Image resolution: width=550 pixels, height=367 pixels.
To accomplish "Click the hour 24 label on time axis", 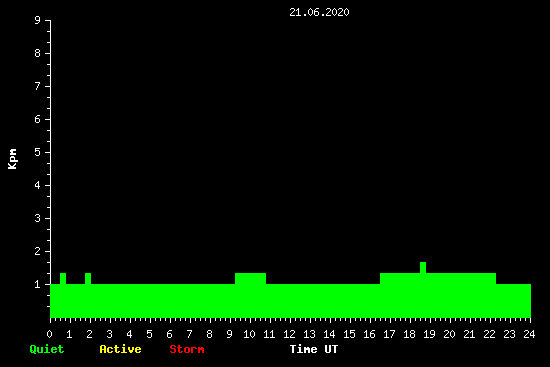I will pos(529,334).
